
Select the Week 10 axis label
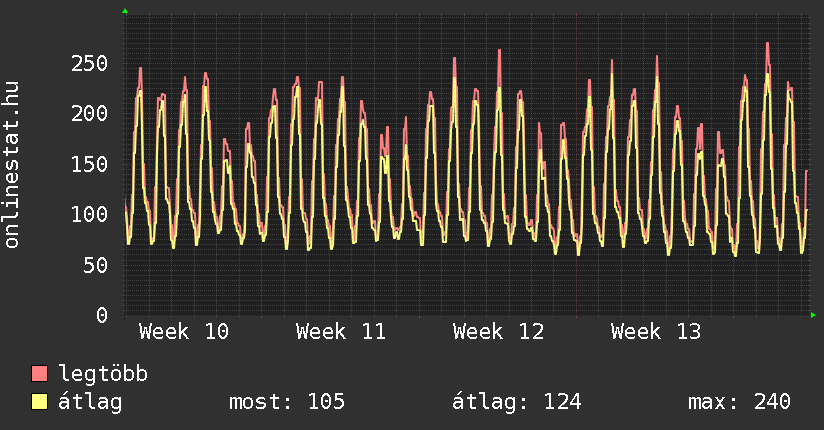point(183,332)
